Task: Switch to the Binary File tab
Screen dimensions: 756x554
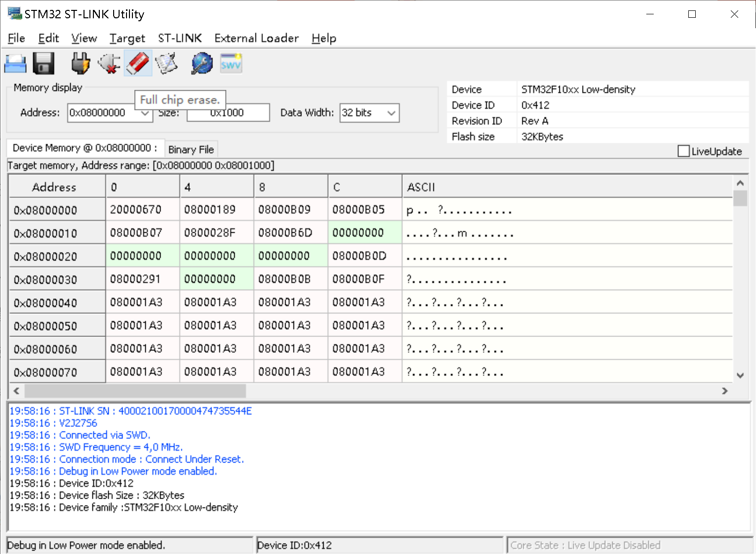Action: [191, 149]
